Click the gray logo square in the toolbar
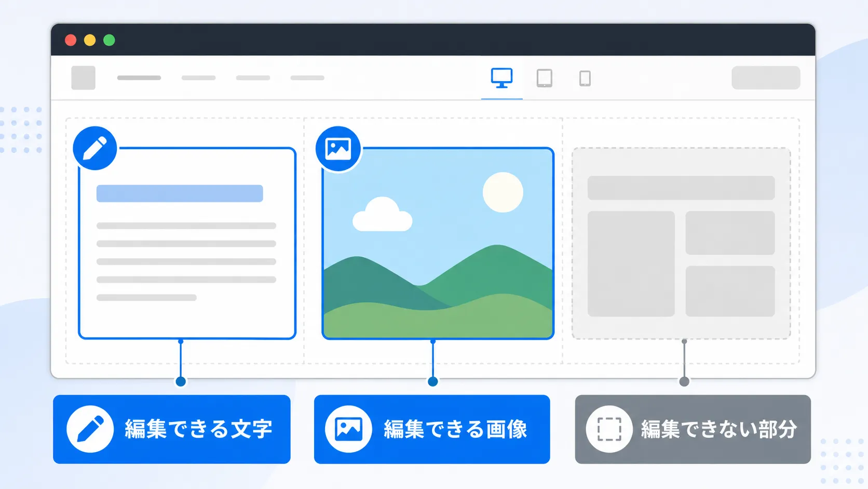Image resolution: width=868 pixels, height=489 pixels. tap(83, 78)
